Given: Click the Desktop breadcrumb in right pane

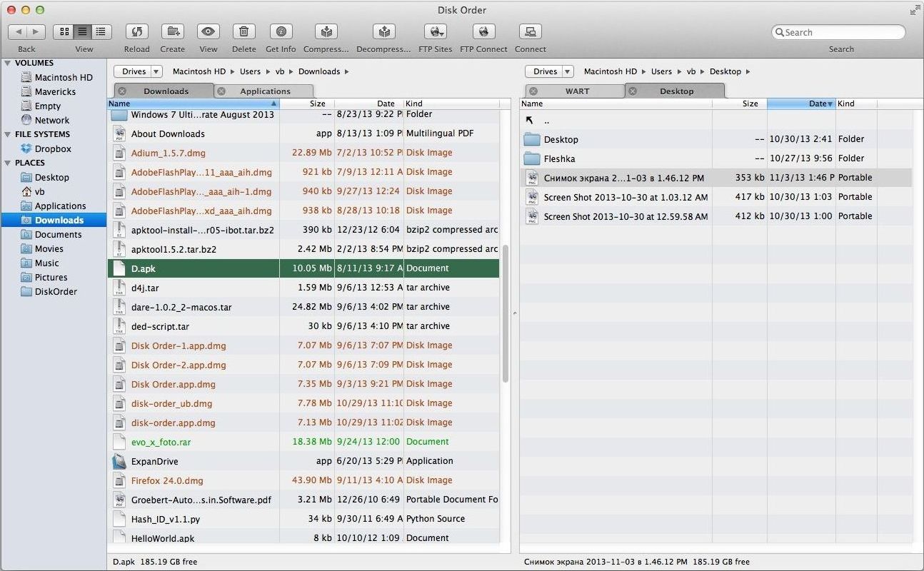Looking at the screenshot, I should pos(725,71).
